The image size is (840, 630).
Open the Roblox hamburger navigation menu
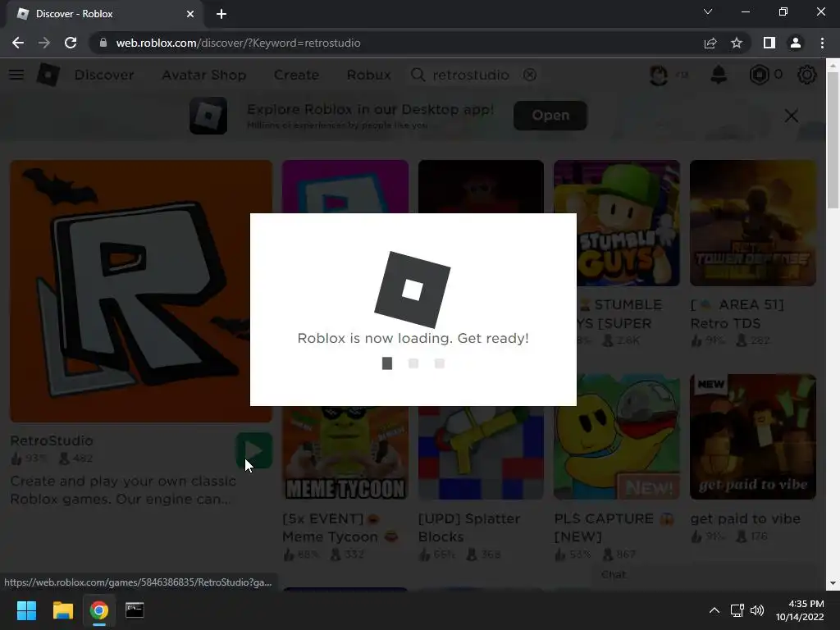pos(16,75)
